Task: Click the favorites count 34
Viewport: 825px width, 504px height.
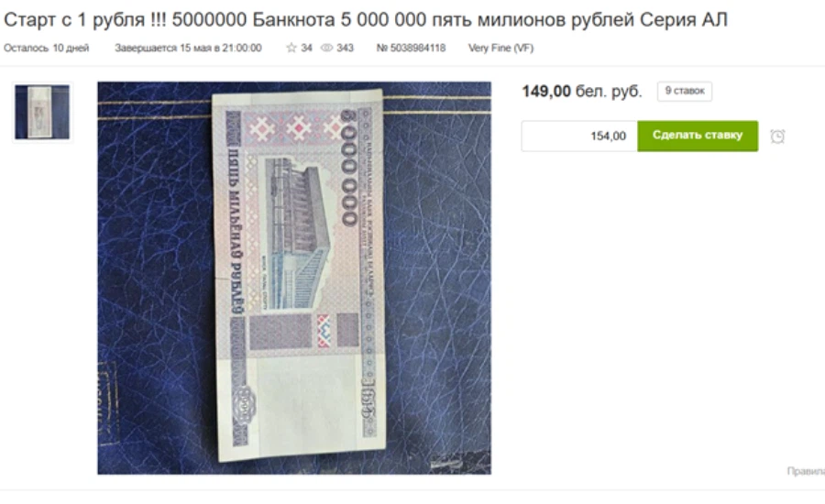Action: (x=306, y=48)
